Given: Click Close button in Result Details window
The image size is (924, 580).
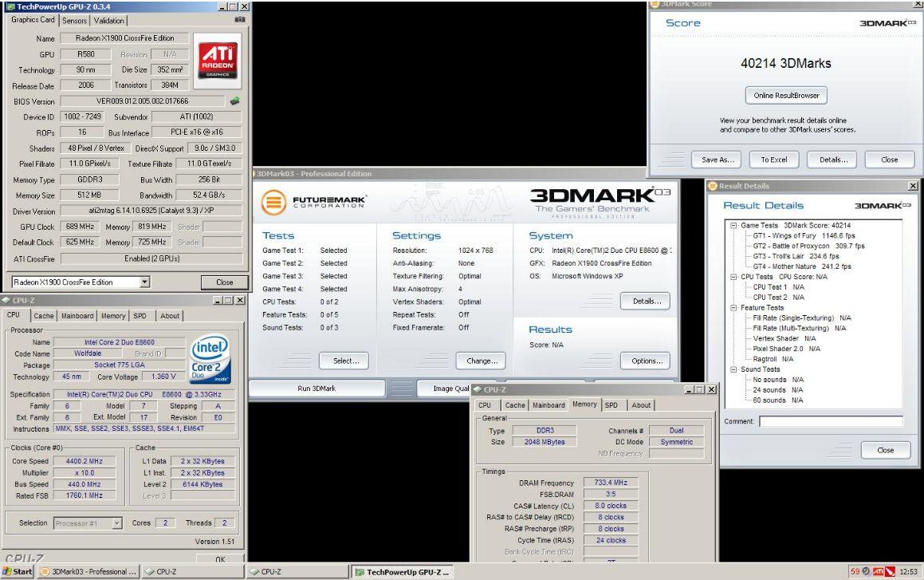Looking at the screenshot, I should [x=886, y=450].
